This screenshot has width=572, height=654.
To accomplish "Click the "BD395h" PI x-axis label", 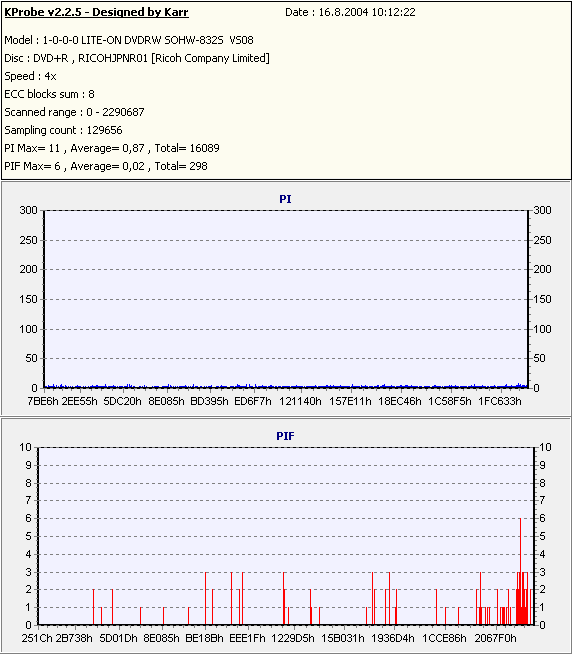I will click(x=209, y=401).
